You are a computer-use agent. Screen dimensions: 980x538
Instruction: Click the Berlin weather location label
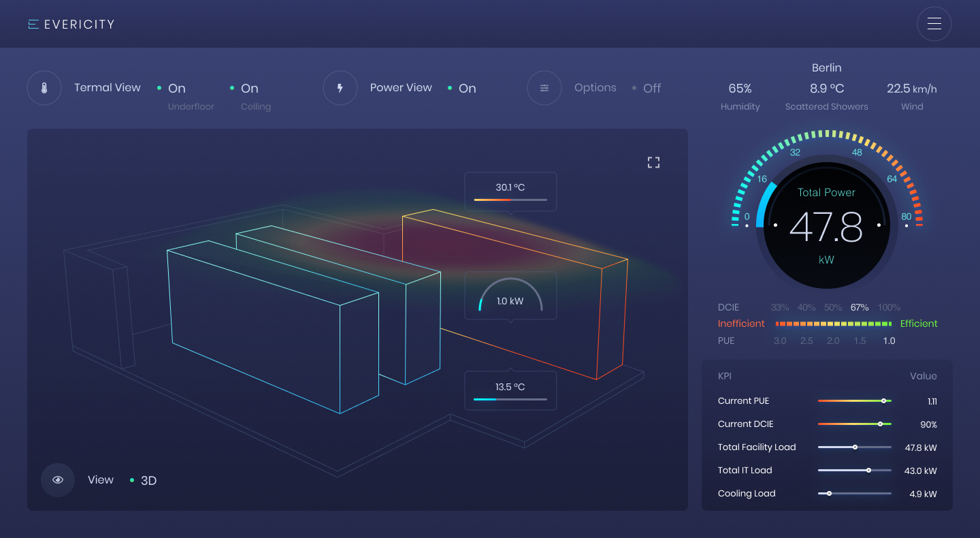point(826,68)
